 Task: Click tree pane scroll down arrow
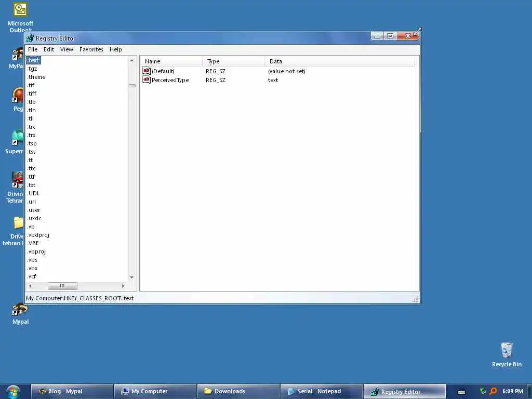[131, 277]
